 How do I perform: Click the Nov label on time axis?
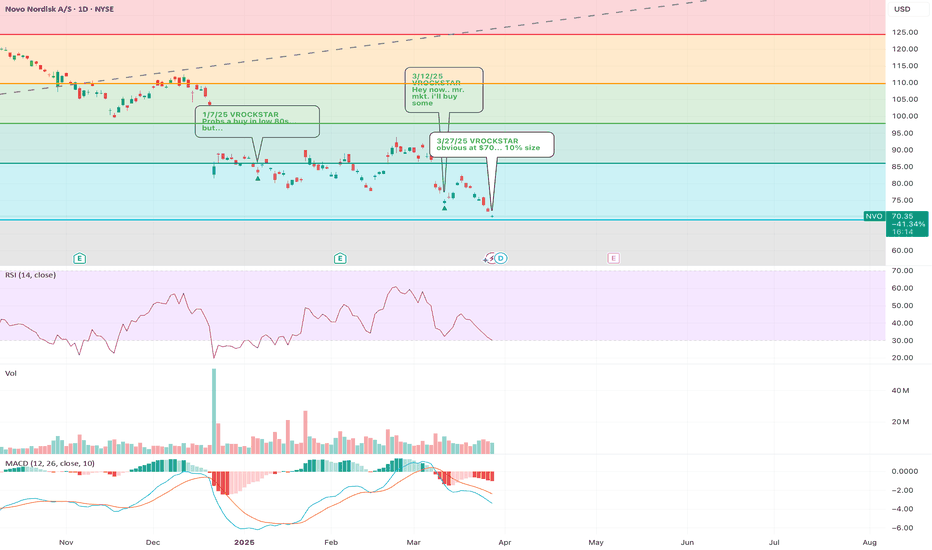coord(66,542)
